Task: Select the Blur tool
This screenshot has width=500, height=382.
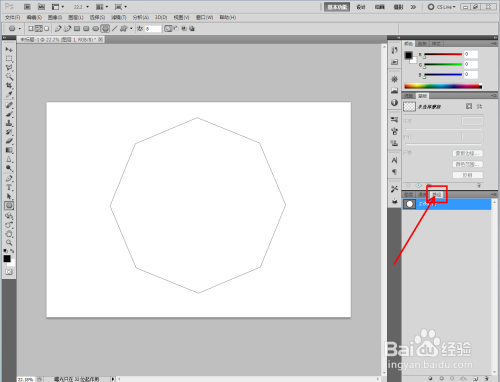Action: pyautogui.click(x=9, y=159)
